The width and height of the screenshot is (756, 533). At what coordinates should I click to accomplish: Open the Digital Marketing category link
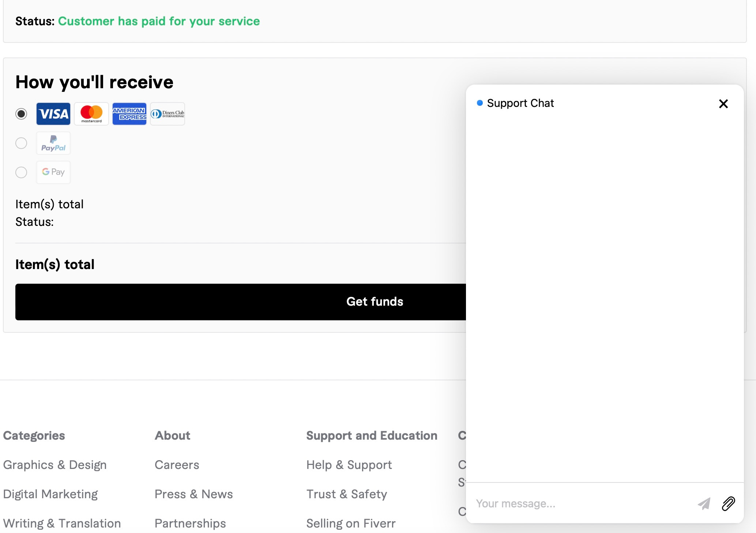point(50,494)
